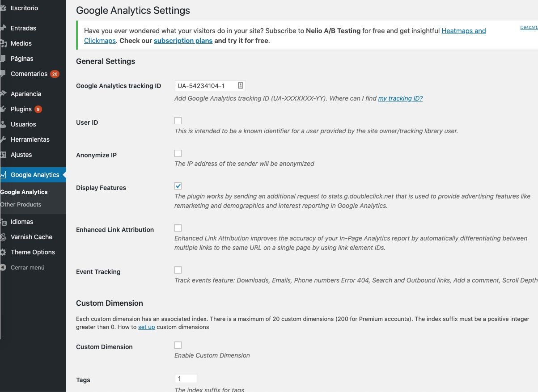Open the Other Products submenu item
This screenshot has height=392, width=538.
(21, 204)
